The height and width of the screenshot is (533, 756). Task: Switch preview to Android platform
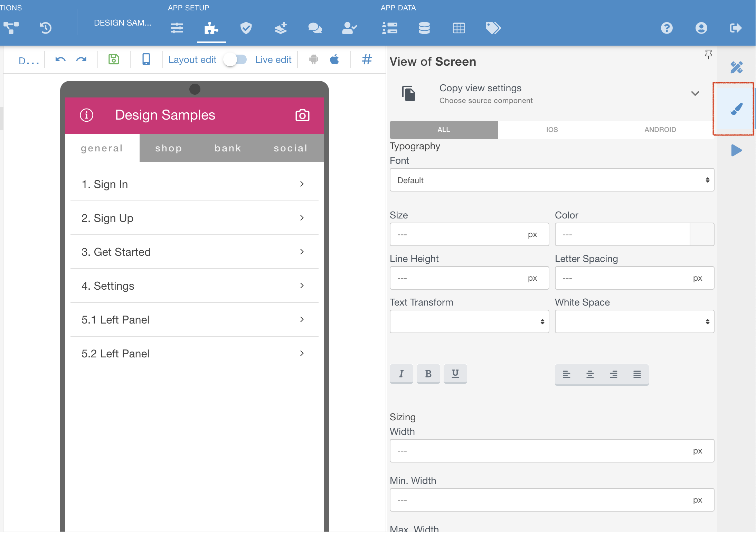(x=314, y=59)
